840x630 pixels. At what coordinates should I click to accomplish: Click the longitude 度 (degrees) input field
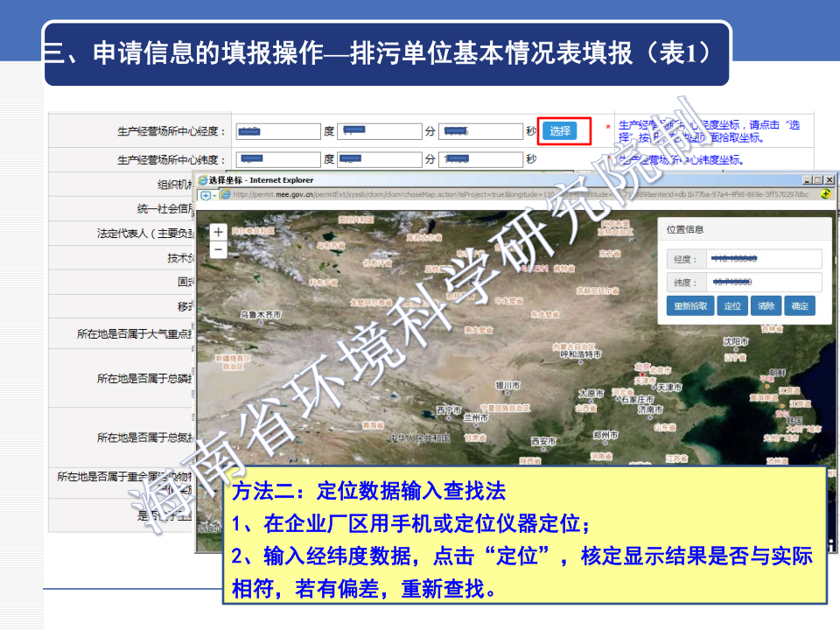278,131
